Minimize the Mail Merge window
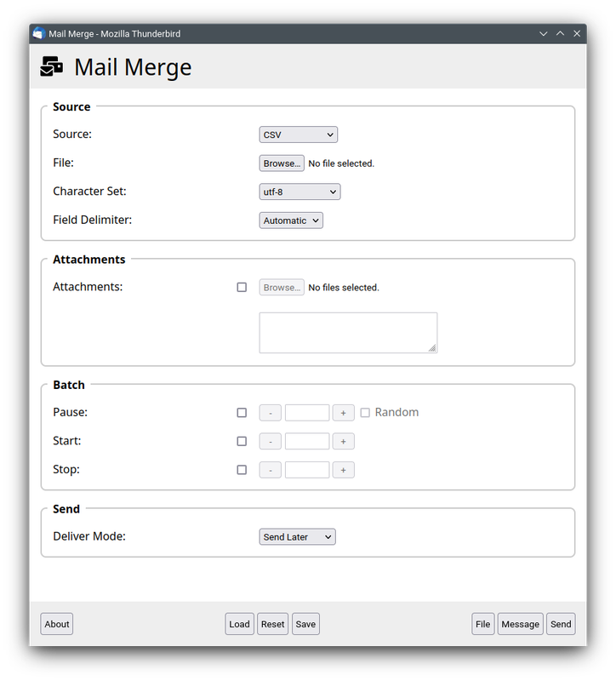The height and width of the screenshot is (681, 616). coord(543,33)
